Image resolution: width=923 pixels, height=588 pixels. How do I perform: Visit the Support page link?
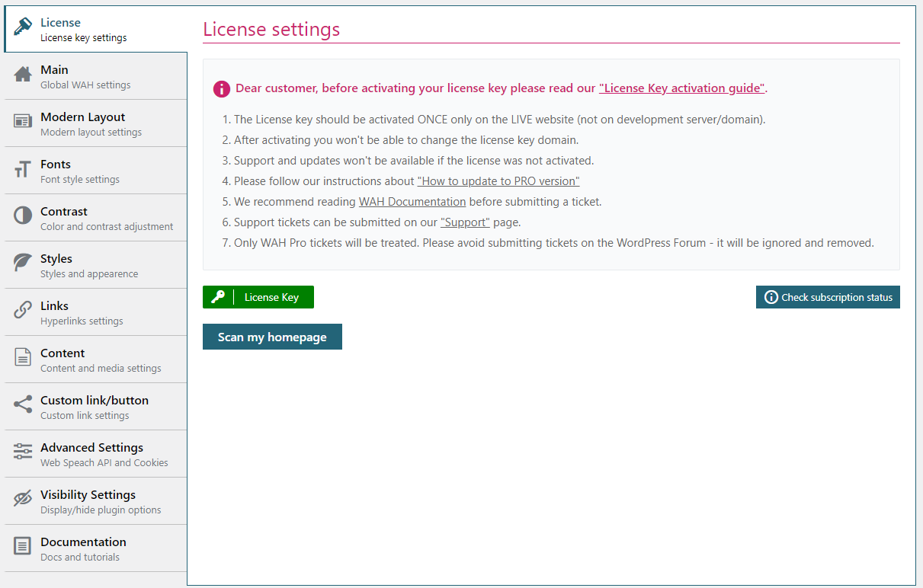(465, 222)
